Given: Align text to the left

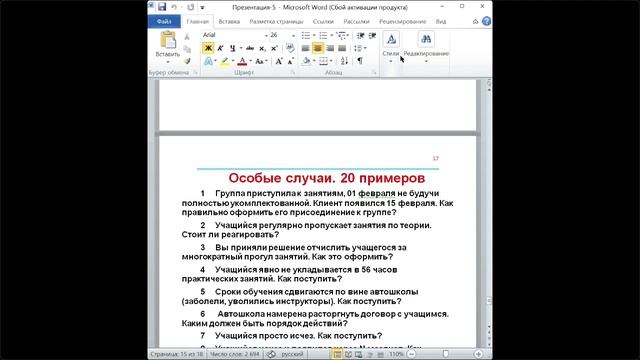Looking at the screenshot, I should click(305, 48).
